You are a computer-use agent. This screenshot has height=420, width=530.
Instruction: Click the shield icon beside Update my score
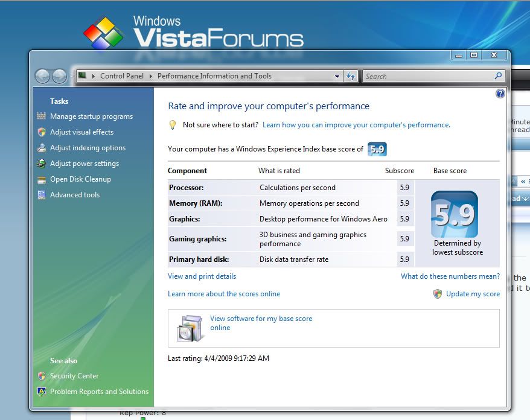[x=438, y=294]
